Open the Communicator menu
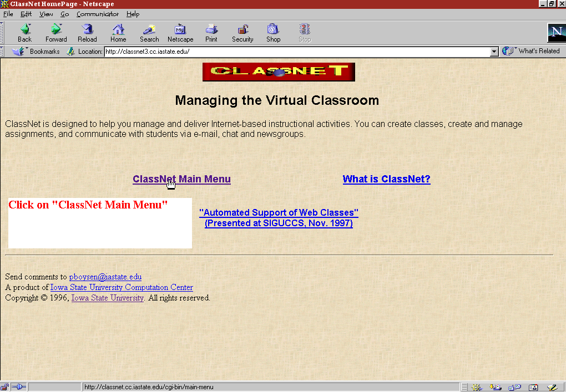 click(x=98, y=14)
